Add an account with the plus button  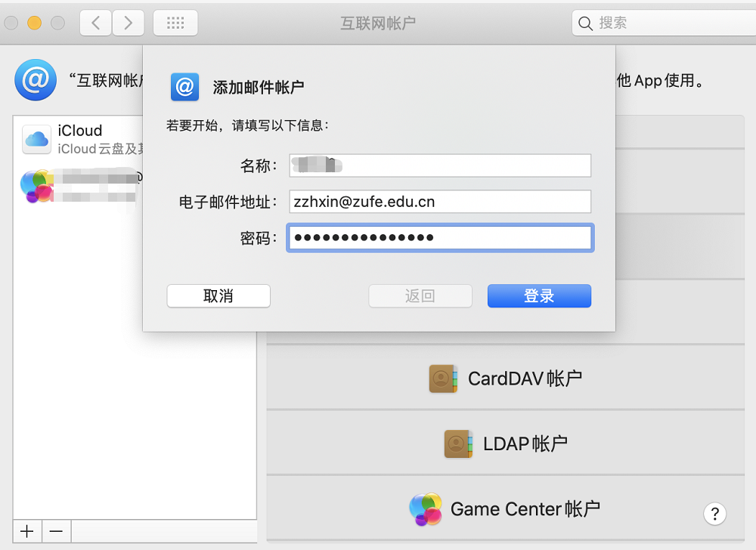(27, 531)
